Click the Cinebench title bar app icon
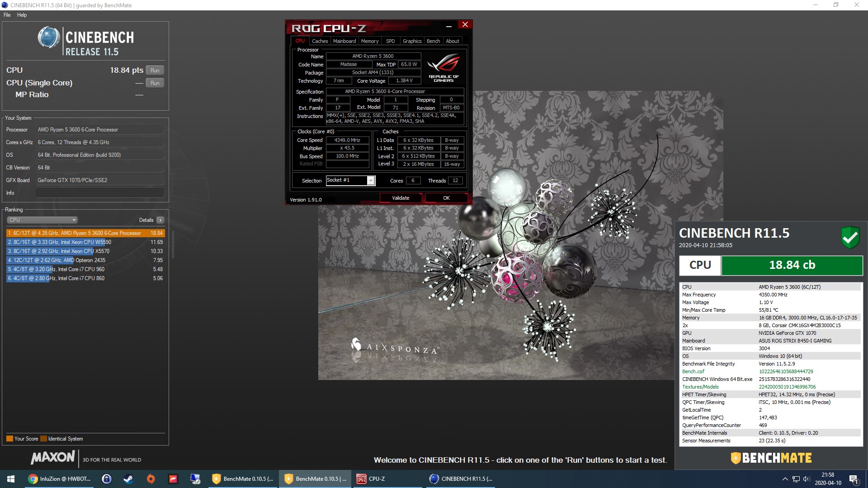This screenshot has height=488, width=868. [5, 5]
